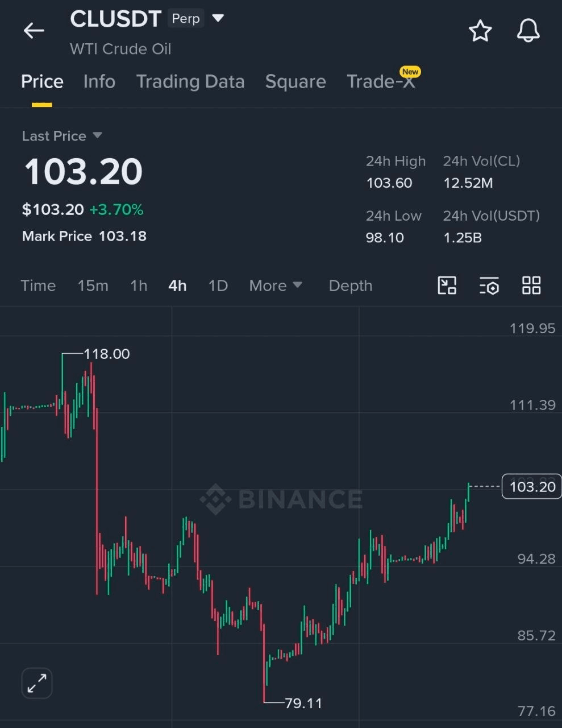Show the Depth chart view
Viewport: 562px width, 728px height.
coord(350,286)
